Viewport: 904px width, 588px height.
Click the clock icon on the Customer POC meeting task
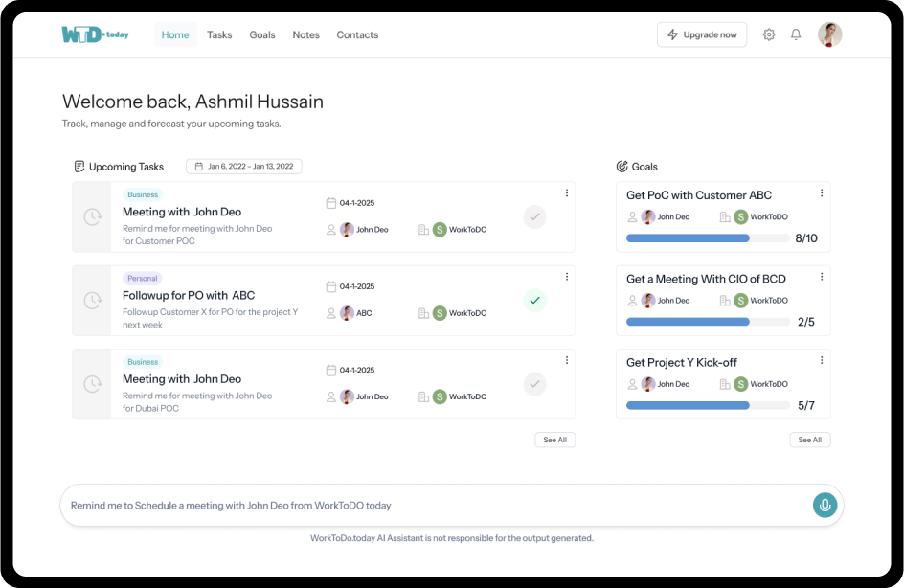pos(92,216)
